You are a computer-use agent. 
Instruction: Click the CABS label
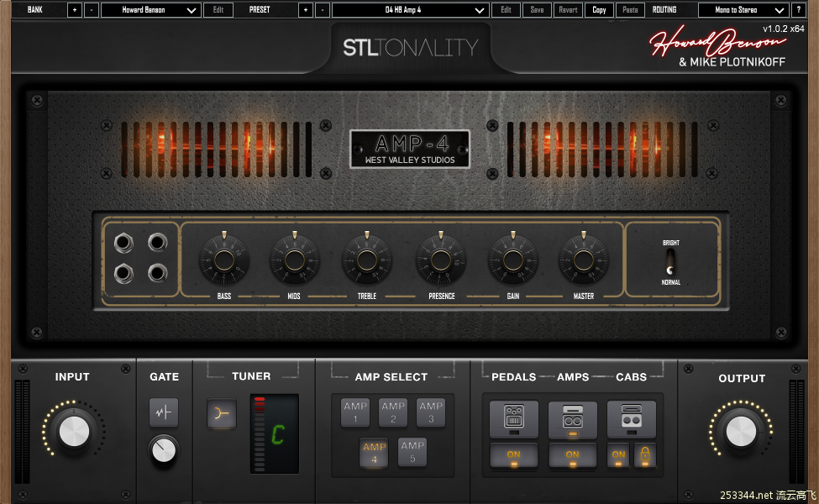[631, 377]
